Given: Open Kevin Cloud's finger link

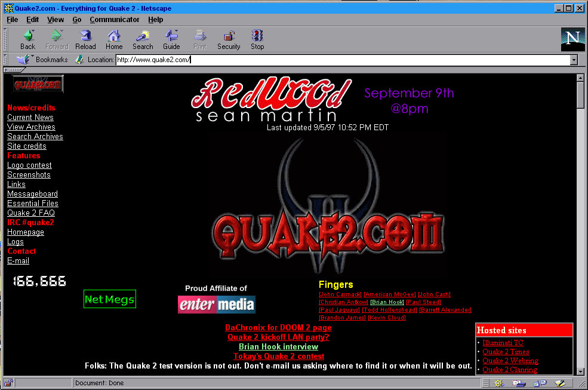Looking at the screenshot, I should click(387, 318).
